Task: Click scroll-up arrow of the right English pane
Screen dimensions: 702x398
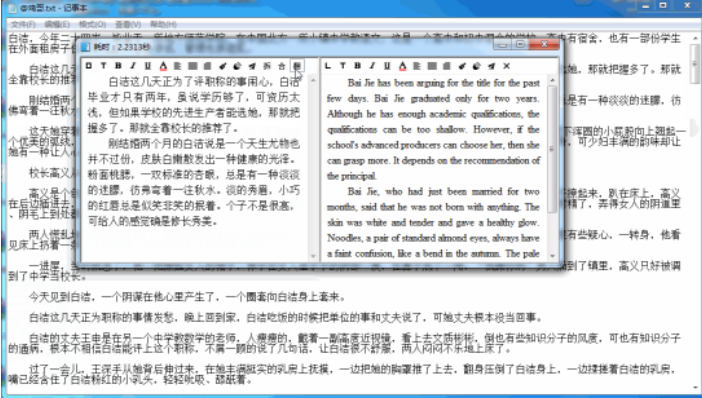Action: click(552, 80)
